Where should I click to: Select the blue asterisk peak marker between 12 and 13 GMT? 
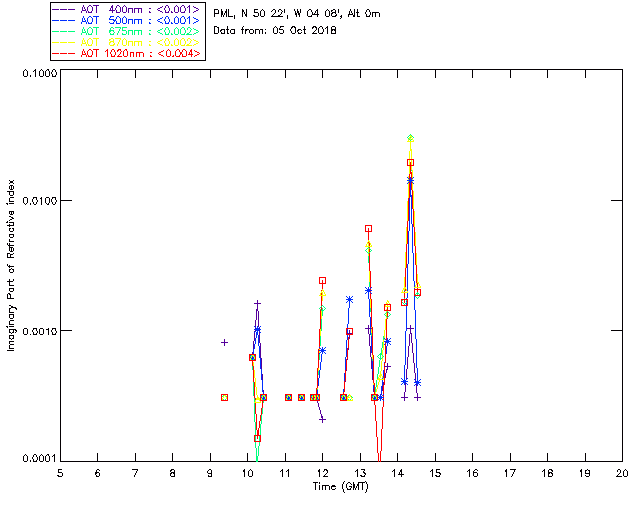(x=349, y=300)
